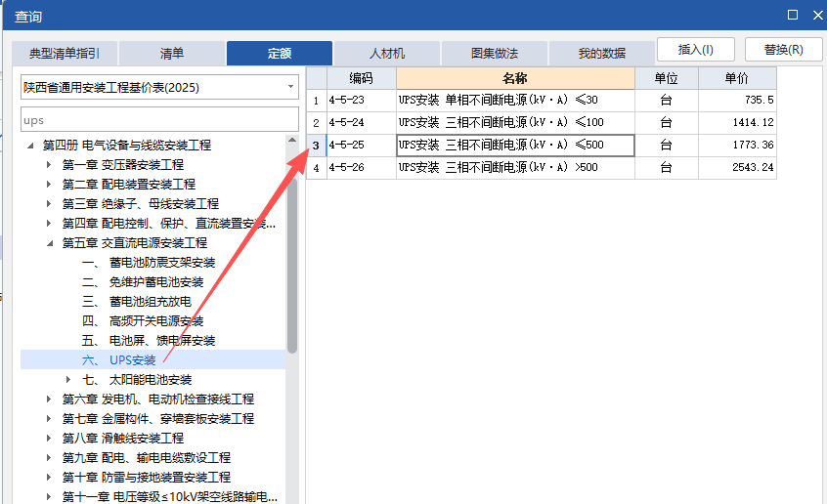
Task: Expand 第七章 金属构件、穿墙套板安装工程 node
Action: point(49,419)
